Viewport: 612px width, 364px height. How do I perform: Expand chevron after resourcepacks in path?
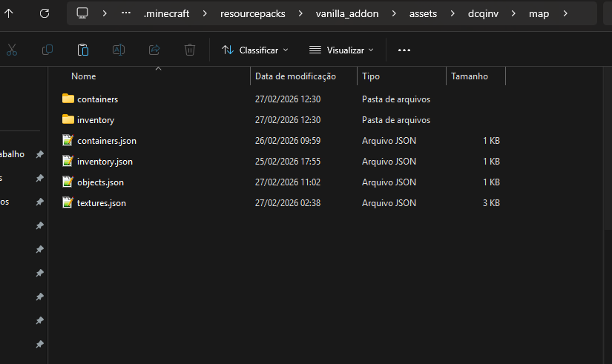[x=300, y=13]
